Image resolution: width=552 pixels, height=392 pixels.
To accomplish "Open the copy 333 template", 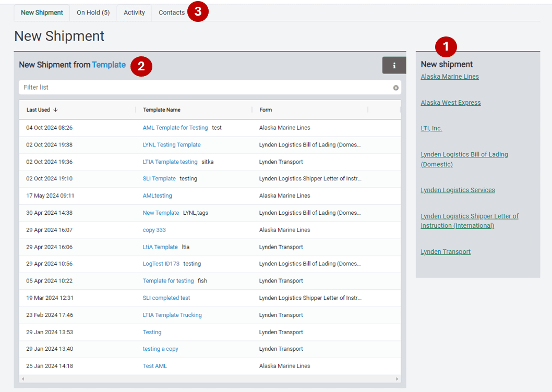I will click(x=154, y=230).
